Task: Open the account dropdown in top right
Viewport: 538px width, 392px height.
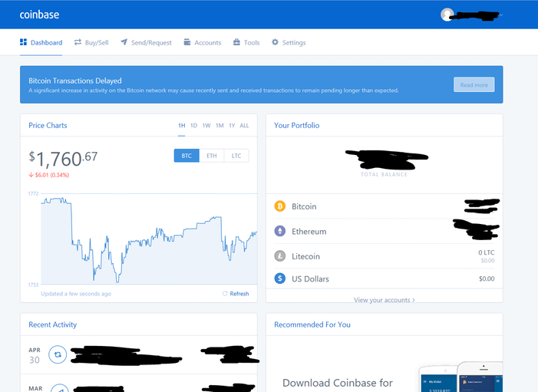Action: pos(501,15)
